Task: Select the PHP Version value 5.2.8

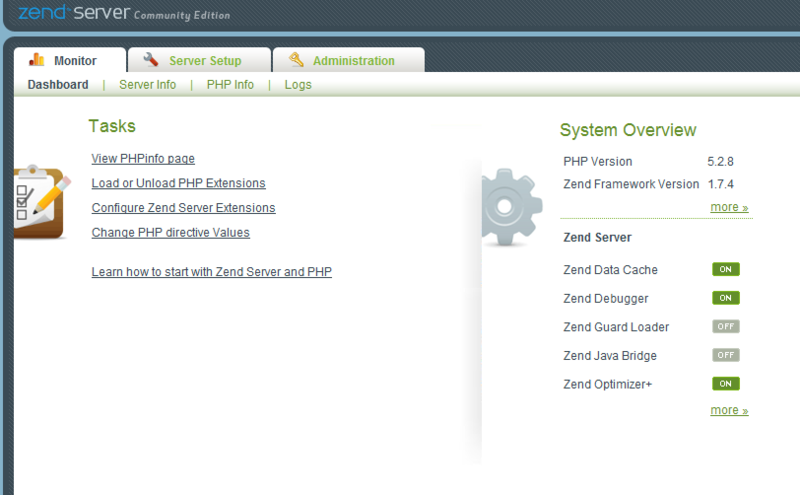Action: pyautogui.click(x=720, y=162)
